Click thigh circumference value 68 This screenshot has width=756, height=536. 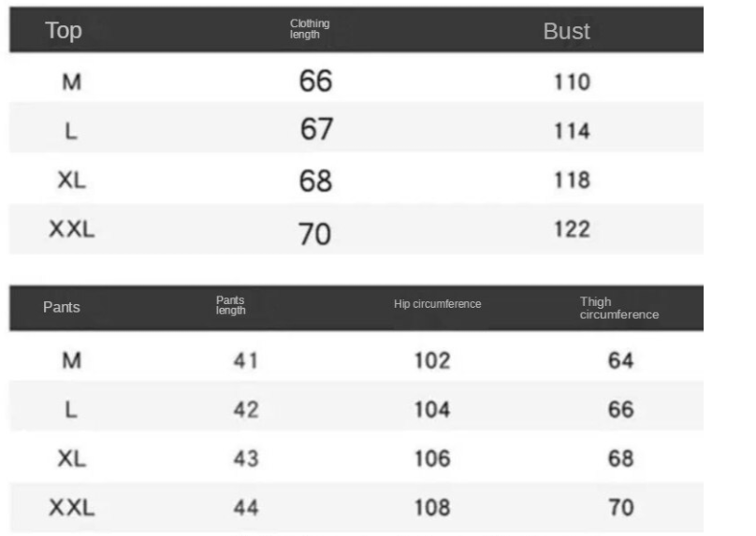(x=621, y=458)
